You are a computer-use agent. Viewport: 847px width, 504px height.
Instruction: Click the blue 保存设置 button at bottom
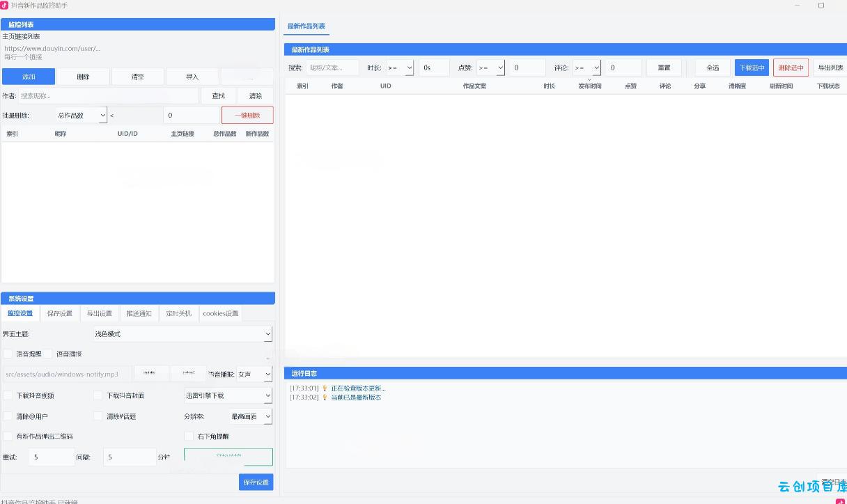click(x=256, y=482)
